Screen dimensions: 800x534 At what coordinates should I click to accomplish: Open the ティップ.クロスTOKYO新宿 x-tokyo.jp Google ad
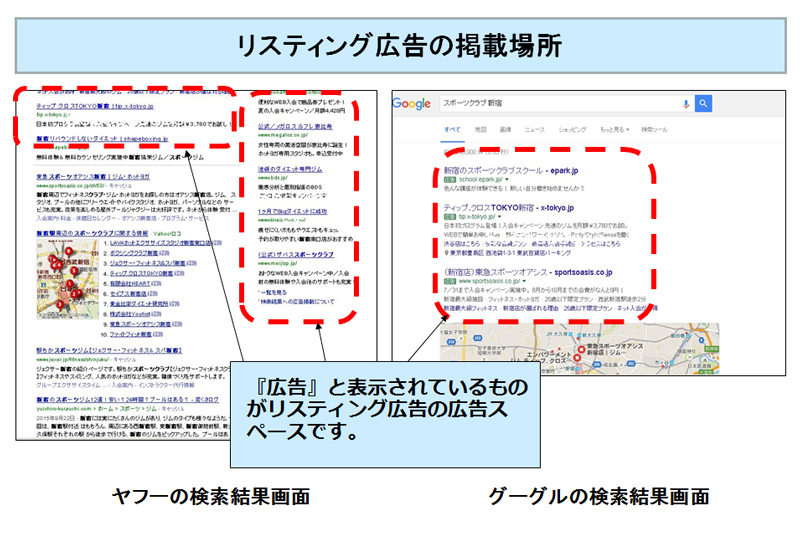tap(509, 208)
